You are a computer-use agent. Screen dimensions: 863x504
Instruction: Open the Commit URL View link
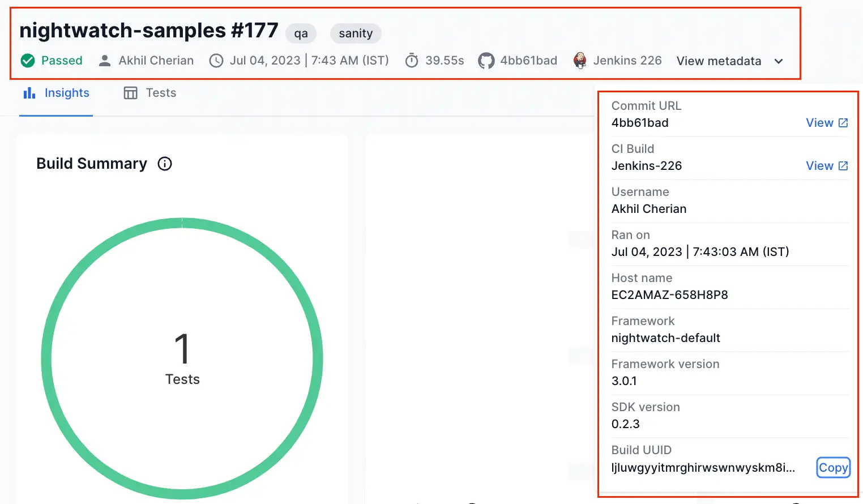(827, 123)
